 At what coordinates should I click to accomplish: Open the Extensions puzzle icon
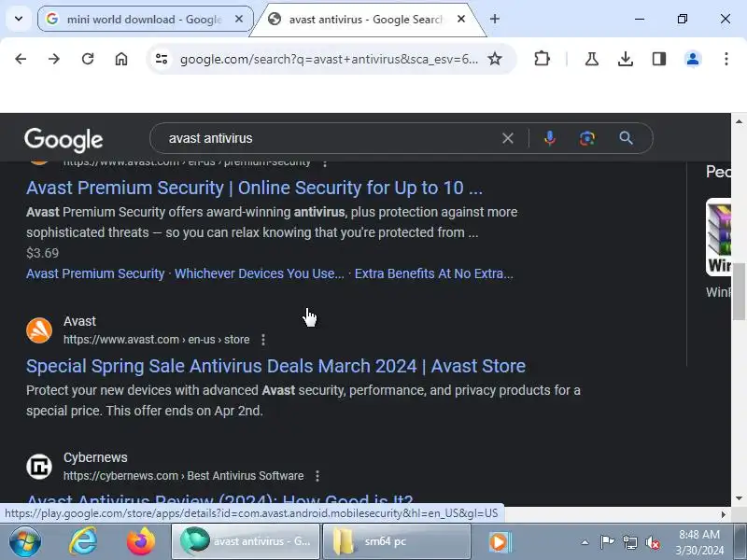pos(542,59)
